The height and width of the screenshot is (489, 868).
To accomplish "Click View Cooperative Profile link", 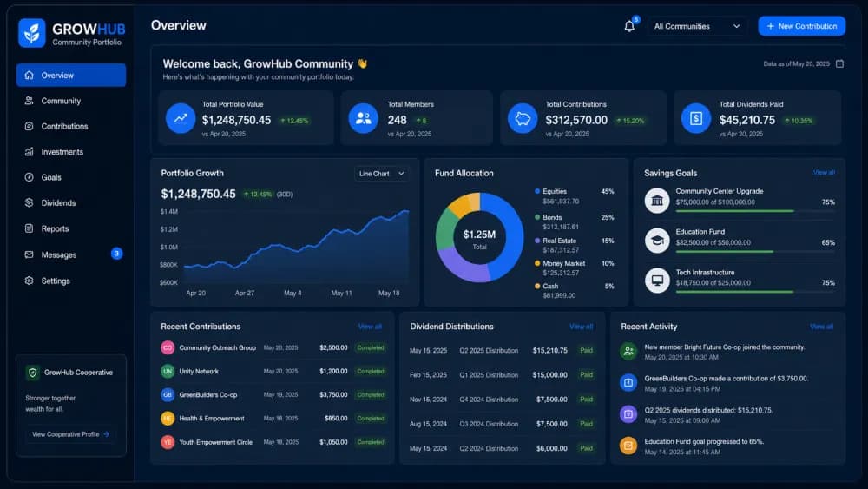I will point(70,434).
